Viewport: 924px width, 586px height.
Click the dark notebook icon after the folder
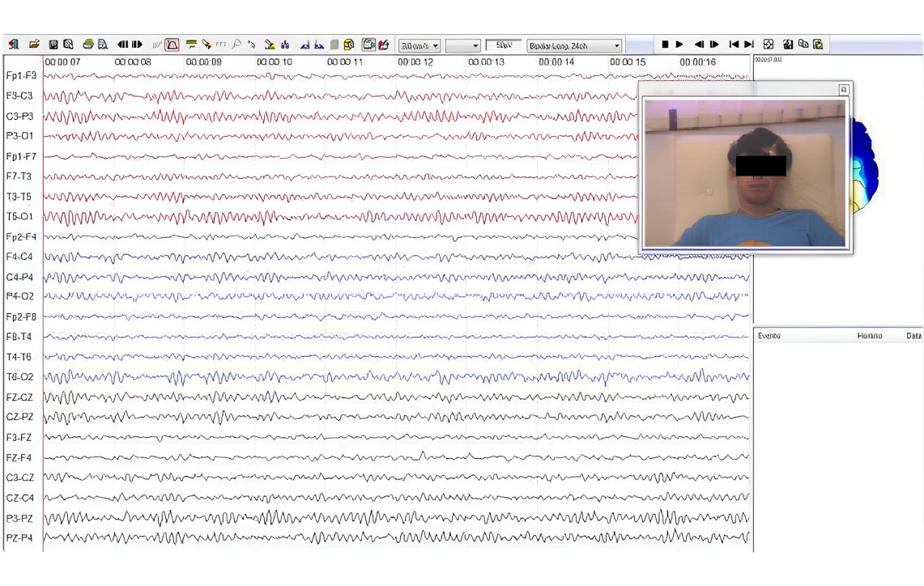pos(53,45)
